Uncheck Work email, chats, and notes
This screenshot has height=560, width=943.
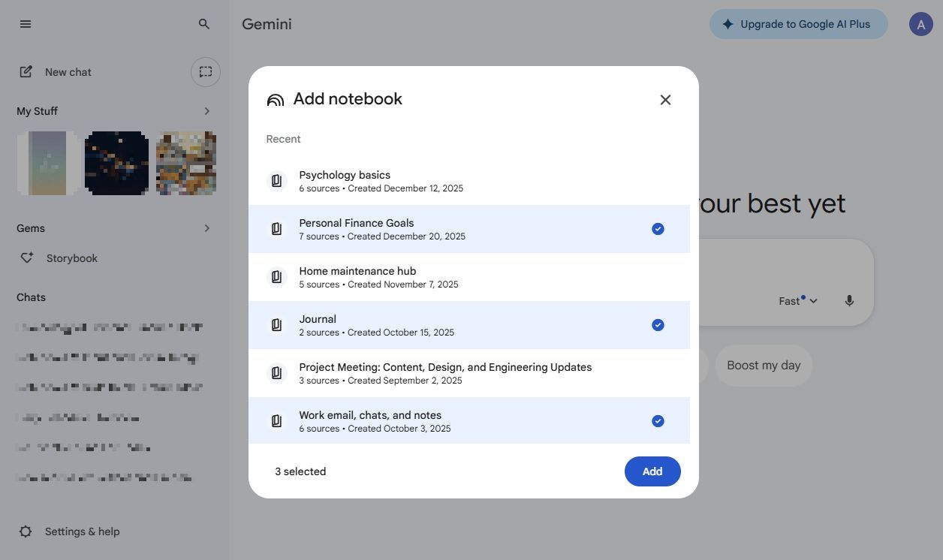pos(658,421)
